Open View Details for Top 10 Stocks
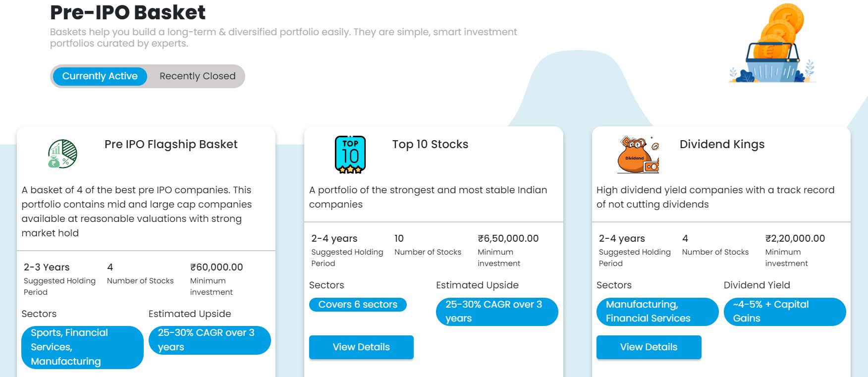This screenshot has height=377, width=868. (361, 347)
